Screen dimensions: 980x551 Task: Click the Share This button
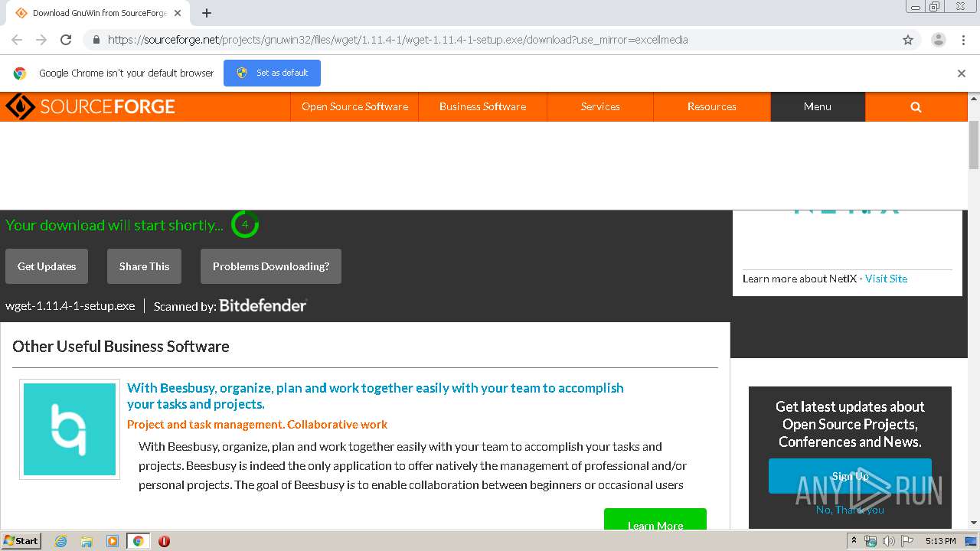[144, 266]
